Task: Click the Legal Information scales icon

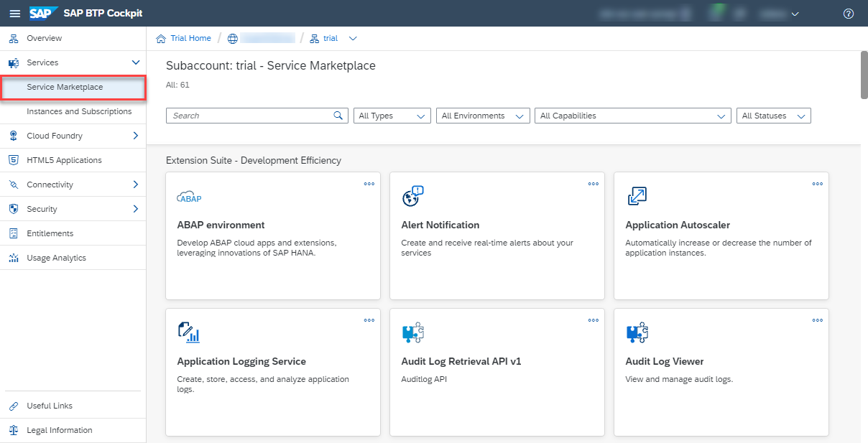Action: 13,430
